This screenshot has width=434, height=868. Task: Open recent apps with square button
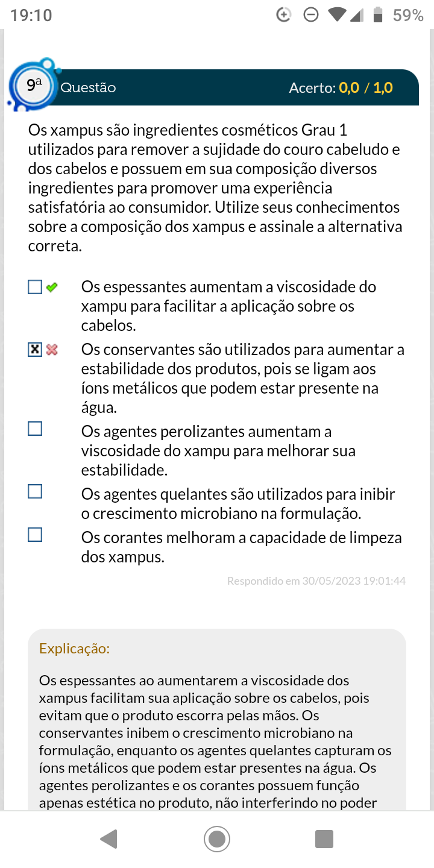tap(324, 838)
